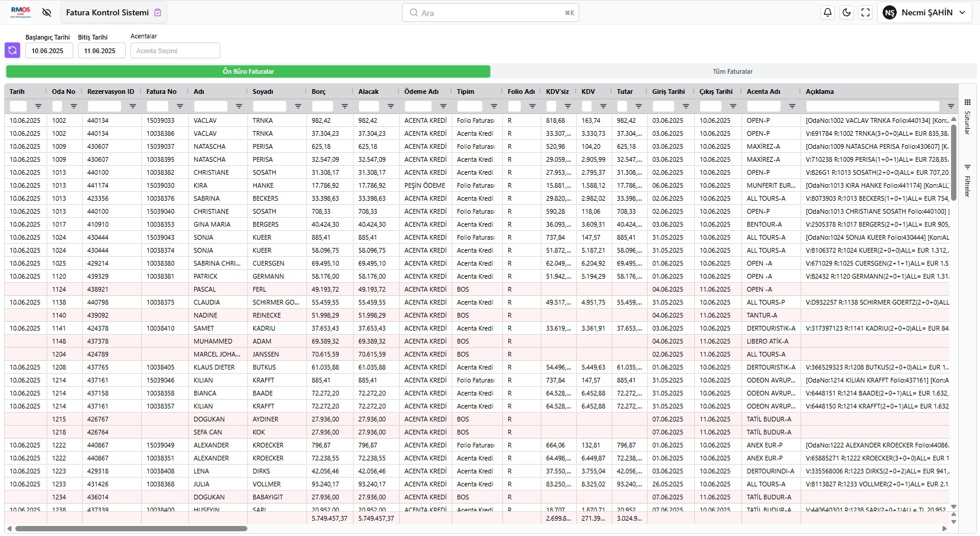Switch to the Tüm Faturalar tab
The image size is (980, 536).
point(733,71)
